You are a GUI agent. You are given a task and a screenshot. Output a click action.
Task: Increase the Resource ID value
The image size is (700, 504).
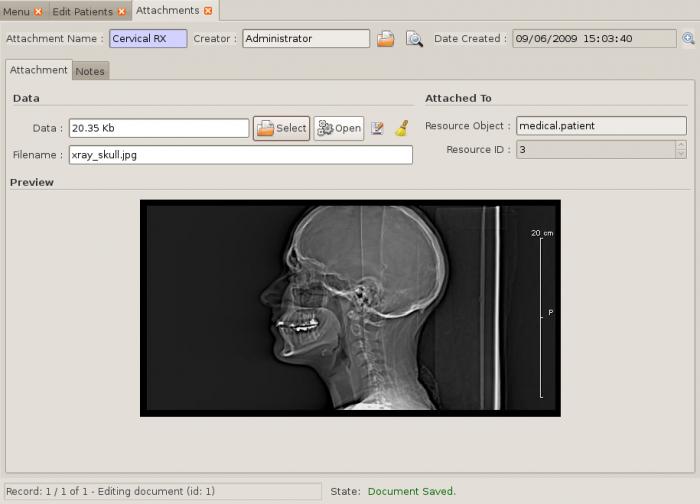(x=681, y=145)
